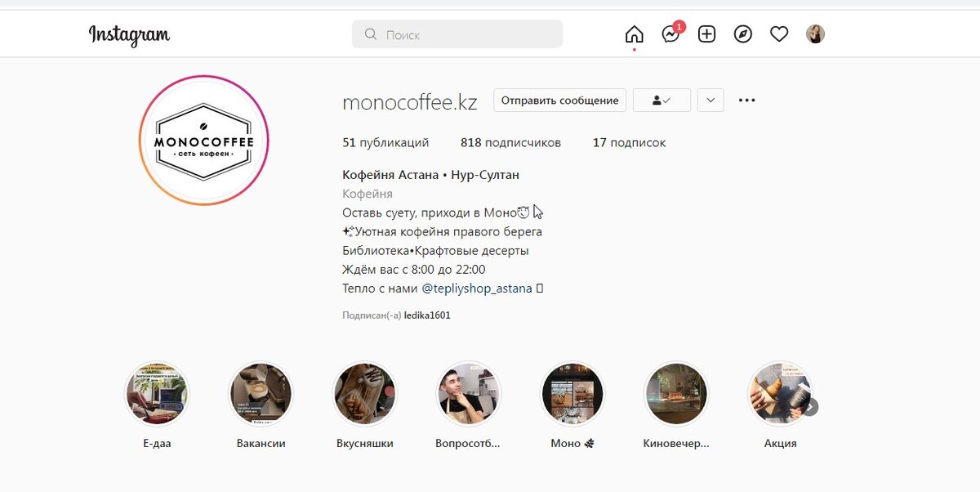
Task: Open the @tepliyshop_astana profile link
Action: (x=477, y=288)
